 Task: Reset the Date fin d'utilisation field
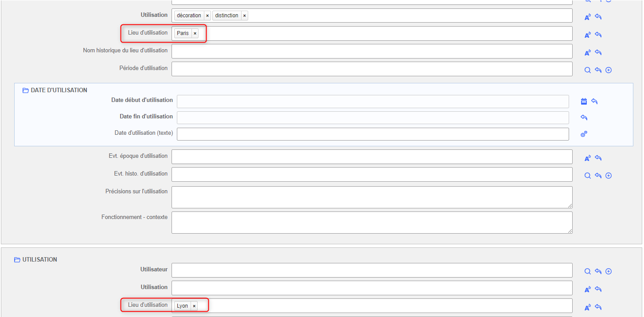[x=584, y=117]
